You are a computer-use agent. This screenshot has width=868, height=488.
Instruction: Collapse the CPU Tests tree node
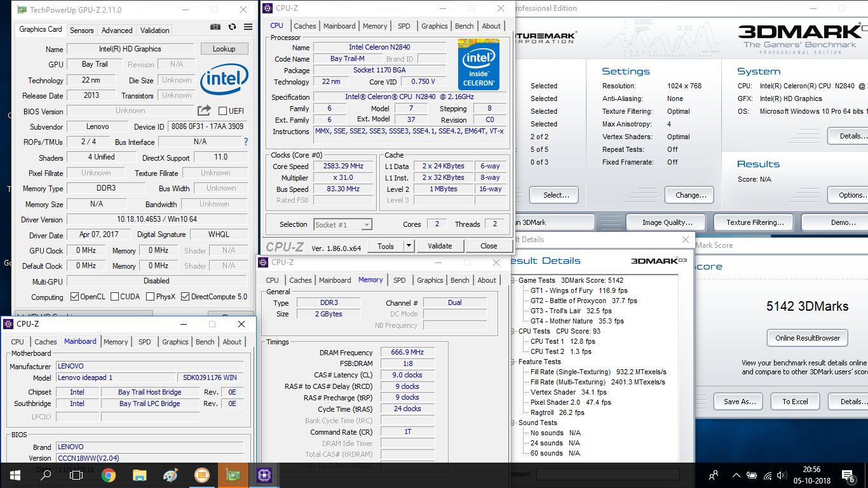(513, 331)
